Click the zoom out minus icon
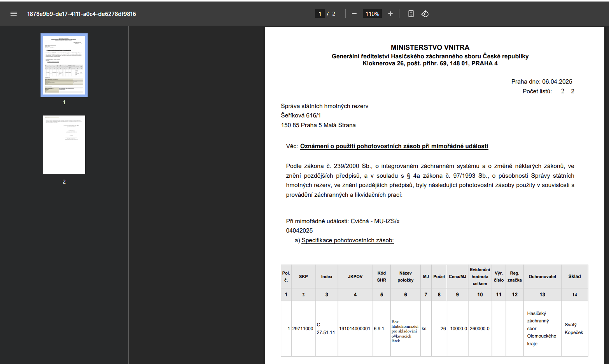 click(x=354, y=14)
